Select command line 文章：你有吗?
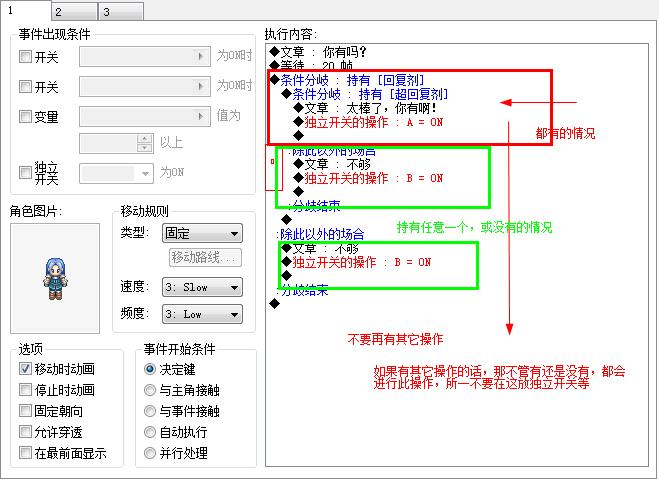This screenshot has height=480, width=659. point(318,52)
